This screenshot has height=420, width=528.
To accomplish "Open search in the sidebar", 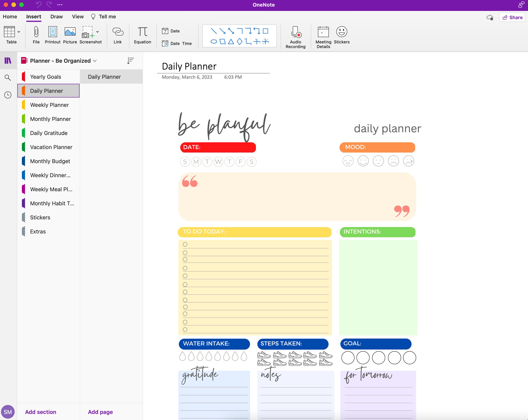I will point(8,78).
